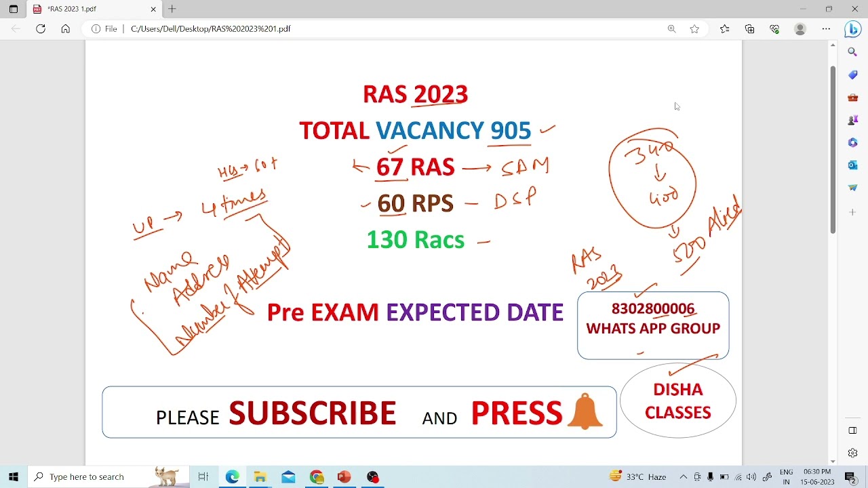Image resolution: width=868 pixels, height=488 pixels.
Task: Open Microsoft 365 in sidebar
Action: [x=852, y=142]
